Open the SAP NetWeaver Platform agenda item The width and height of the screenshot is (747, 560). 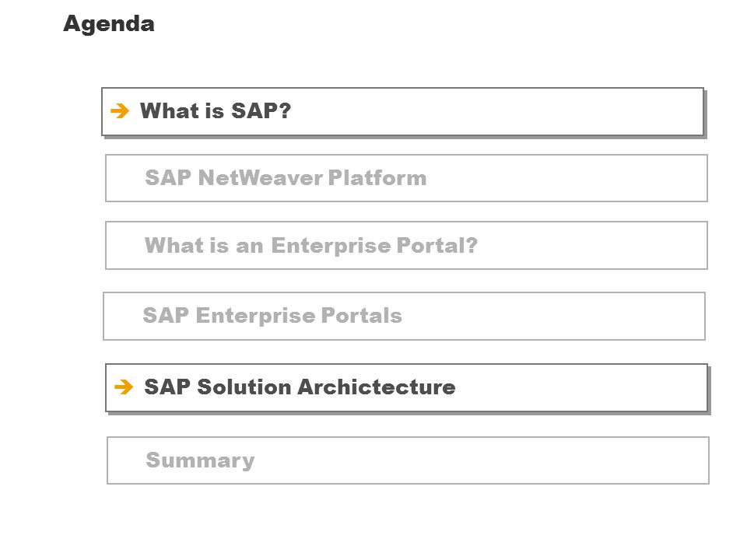point(406,178)
